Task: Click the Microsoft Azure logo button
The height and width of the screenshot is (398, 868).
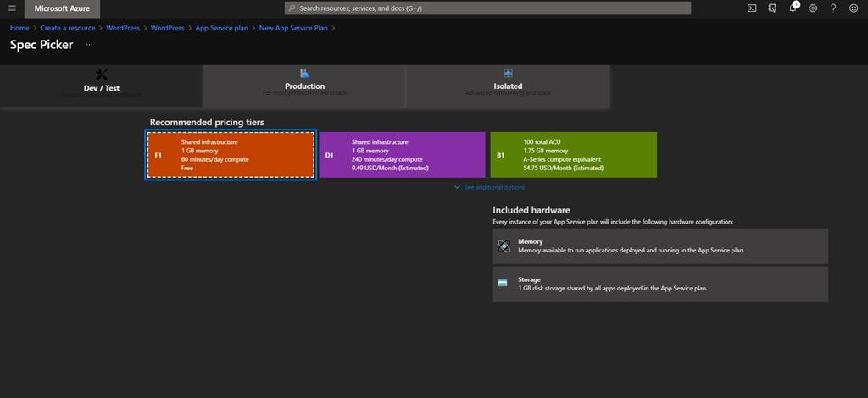Action: (62, 8)
